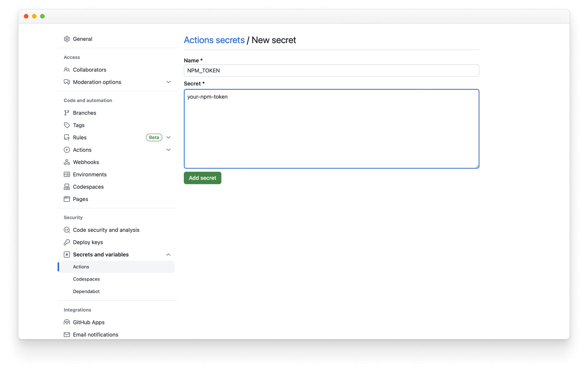The width and height of the screenshot is (588, 371).
Task: Click the Add secret button
Action: point(202,178)
